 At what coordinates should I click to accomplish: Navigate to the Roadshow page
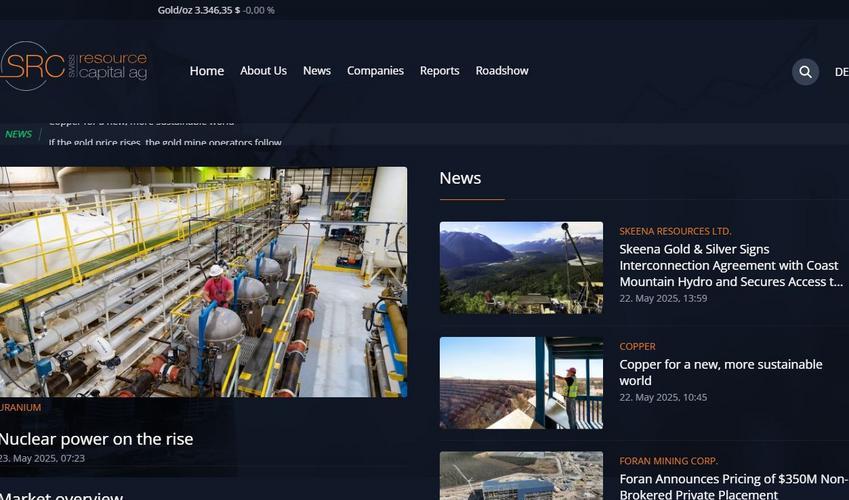click(502, 71)
